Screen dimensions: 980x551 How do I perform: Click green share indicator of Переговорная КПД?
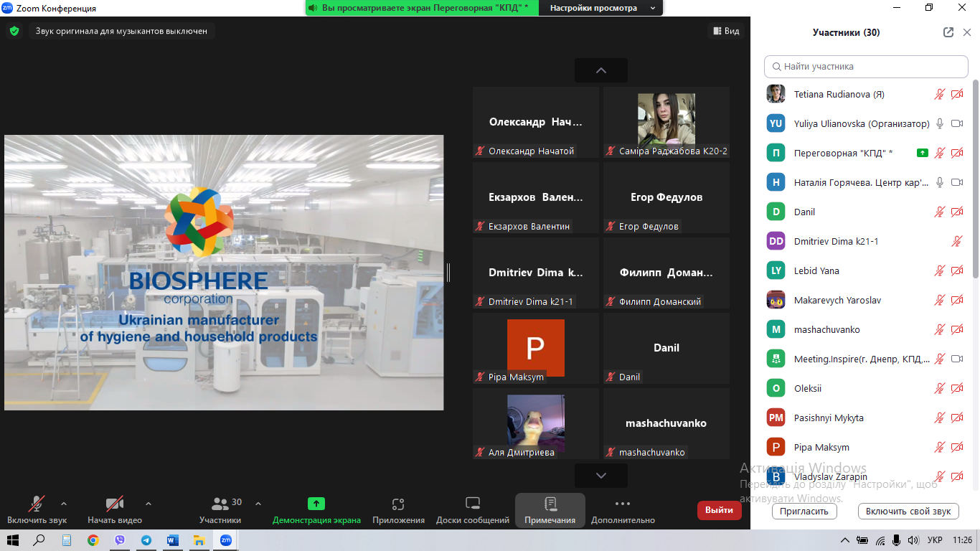[x=923, y=153]
